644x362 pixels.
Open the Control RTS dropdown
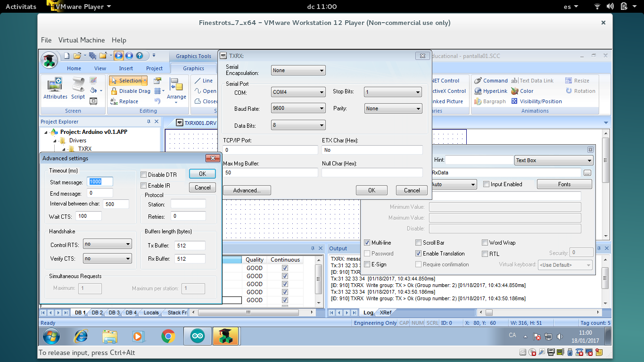[x=107, y=244]
